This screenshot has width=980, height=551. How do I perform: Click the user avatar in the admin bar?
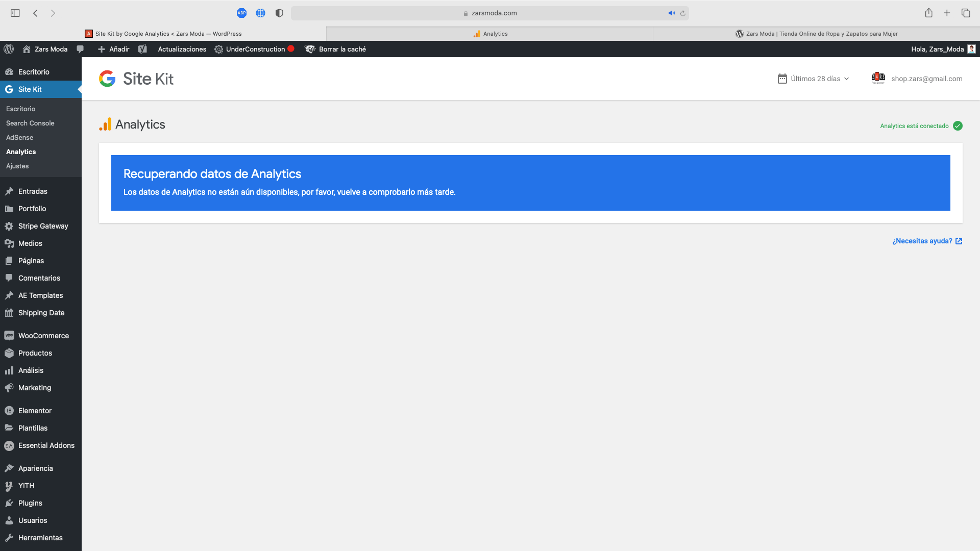click(971, 49)
